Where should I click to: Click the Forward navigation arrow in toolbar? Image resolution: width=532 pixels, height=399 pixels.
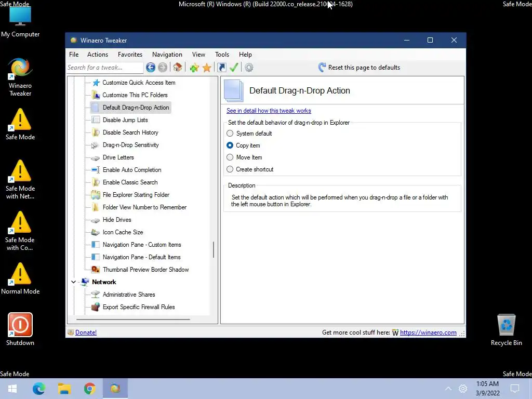pyautogui.click(x=163, y=68)
